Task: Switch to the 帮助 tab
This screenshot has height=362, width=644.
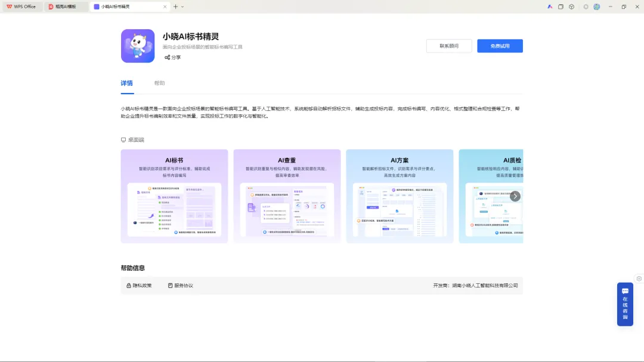Action: pos(159,83)
